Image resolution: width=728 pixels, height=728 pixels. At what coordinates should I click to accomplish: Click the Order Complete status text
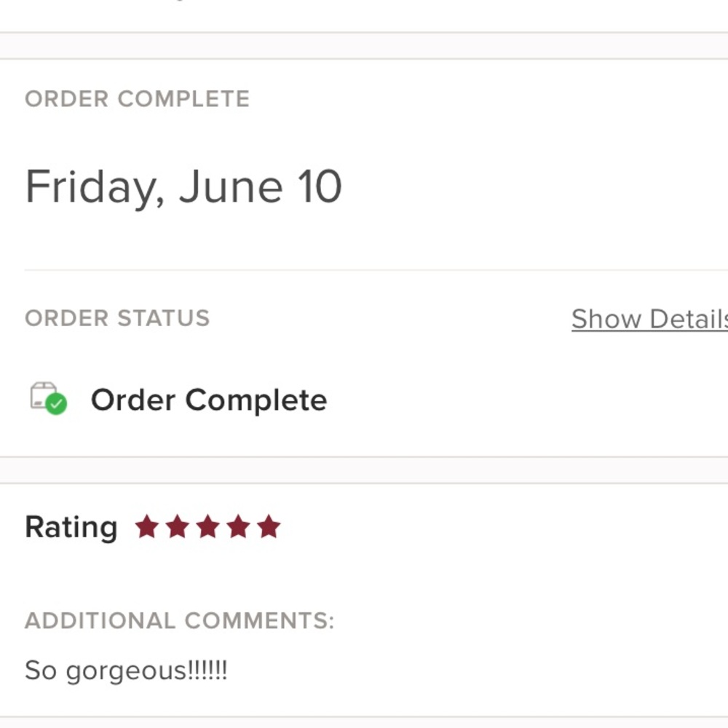click(x=209, y=400)
